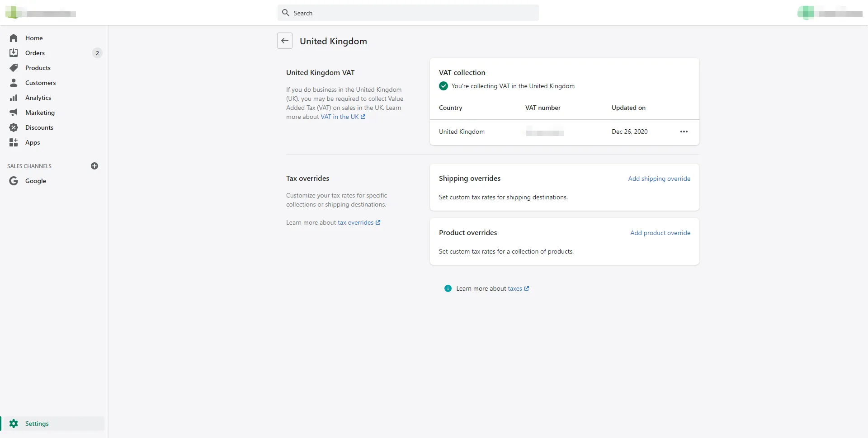Click the Discounts badge icon

tap(14, 127)
